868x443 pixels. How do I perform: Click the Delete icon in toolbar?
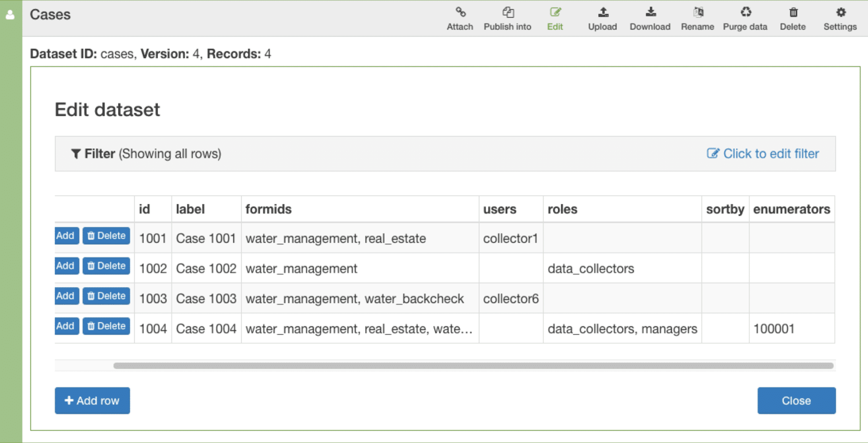coord(793,18)
